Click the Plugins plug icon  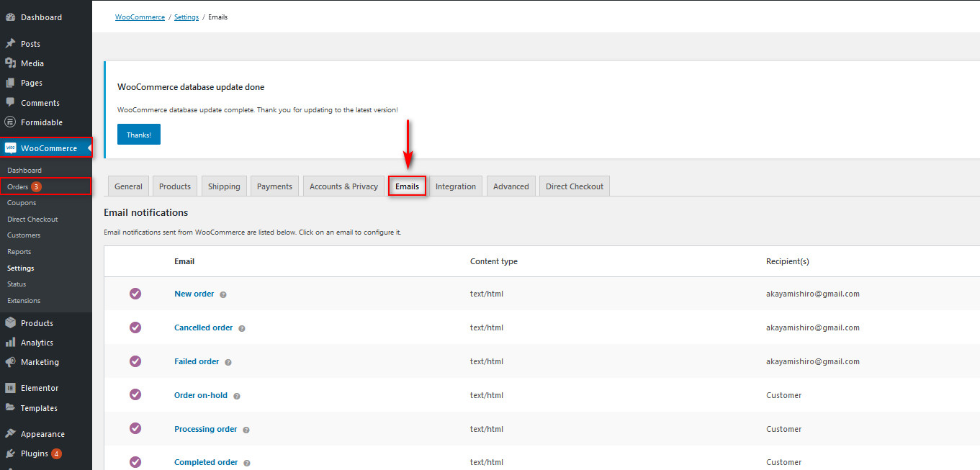[10, 453]
